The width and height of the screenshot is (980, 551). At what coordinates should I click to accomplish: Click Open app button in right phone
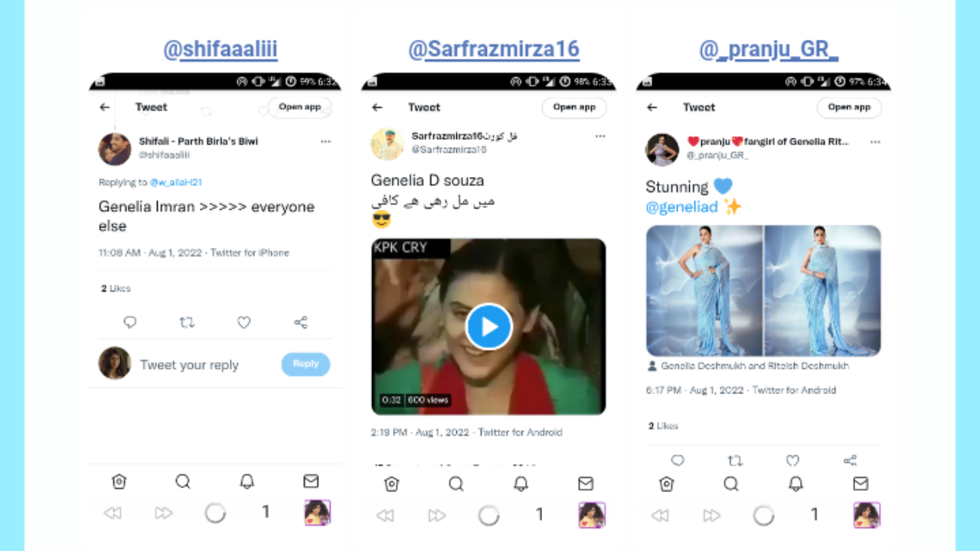pyautogui.click(x=849, y=107)
